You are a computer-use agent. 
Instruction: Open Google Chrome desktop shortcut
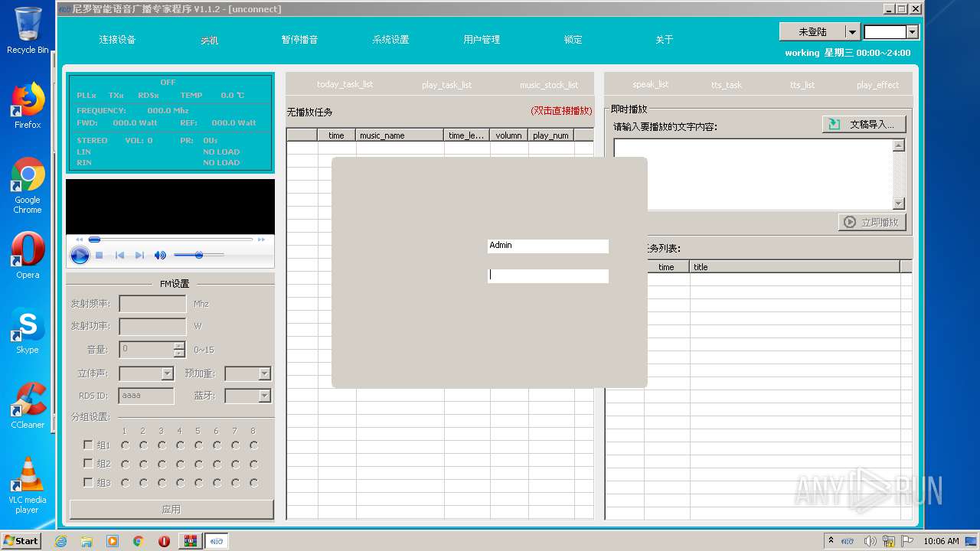pos(28,186)
